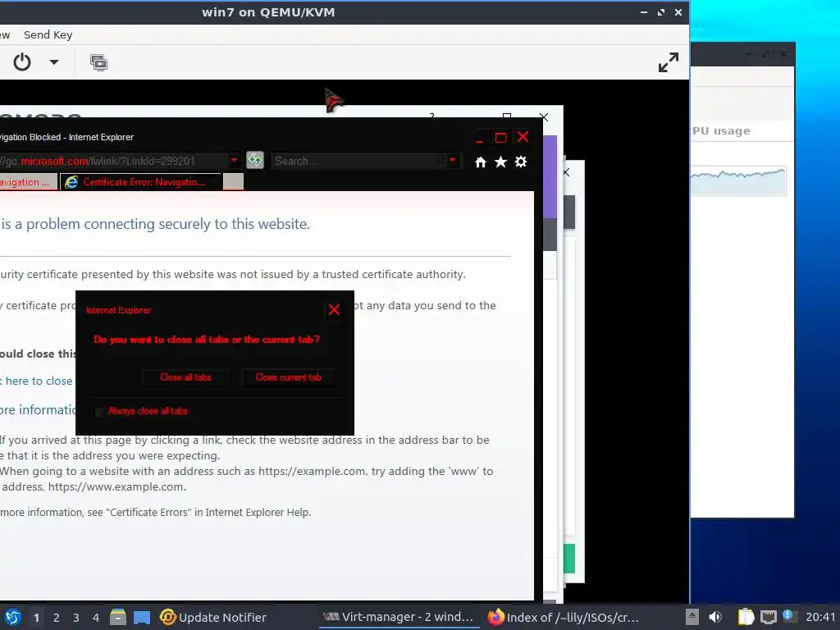Click the go.microsoft.com address bar
Viewport: 840px width, 630px height.
[112, 161]
